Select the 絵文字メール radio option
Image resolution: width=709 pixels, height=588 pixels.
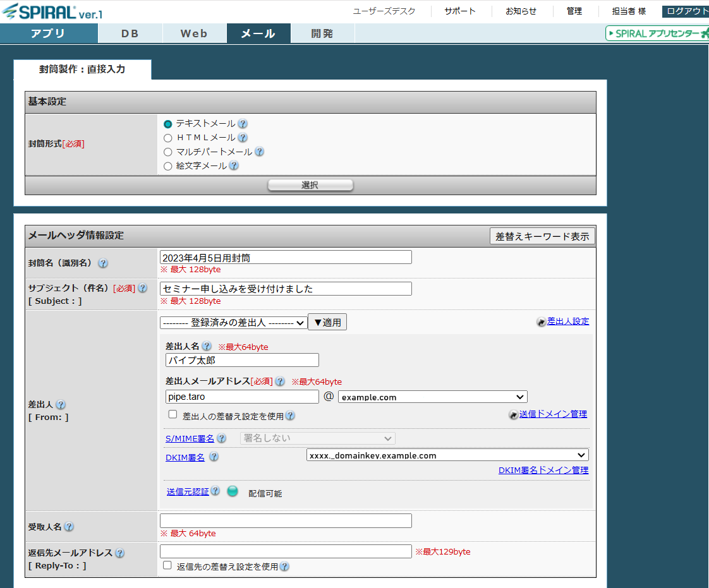[x=168, y=166]
